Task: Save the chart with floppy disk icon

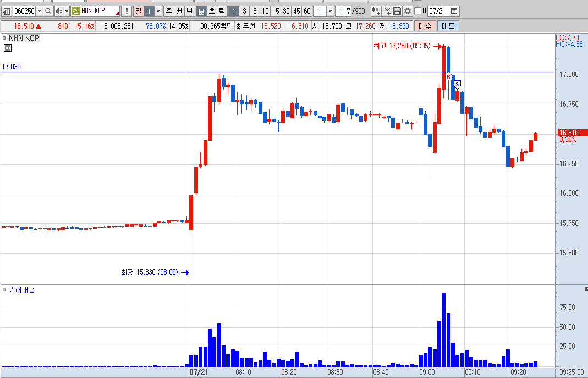Action: [397, 11]
